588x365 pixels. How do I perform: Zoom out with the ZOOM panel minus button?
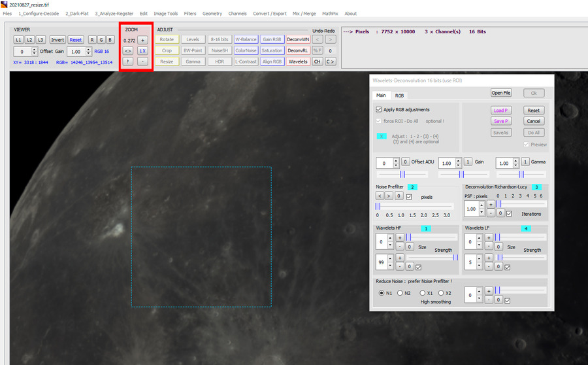point(142,61)
